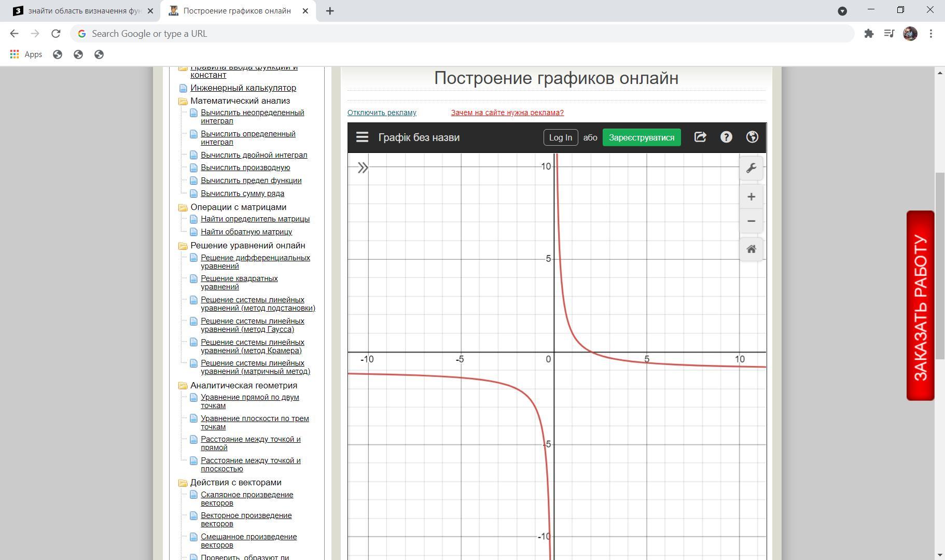This screenshot has height=560, width=945.
Task: Zoom out on the graph
Action: click(751, 221)
